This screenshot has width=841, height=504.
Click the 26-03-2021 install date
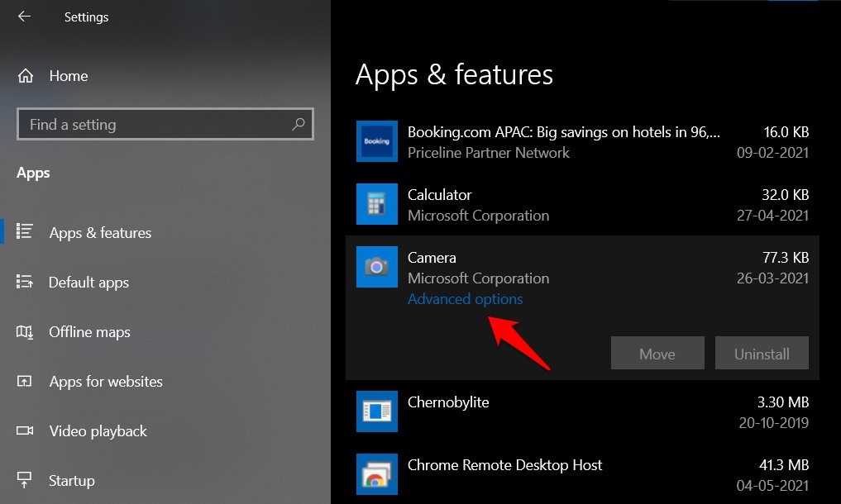point(773,278)
